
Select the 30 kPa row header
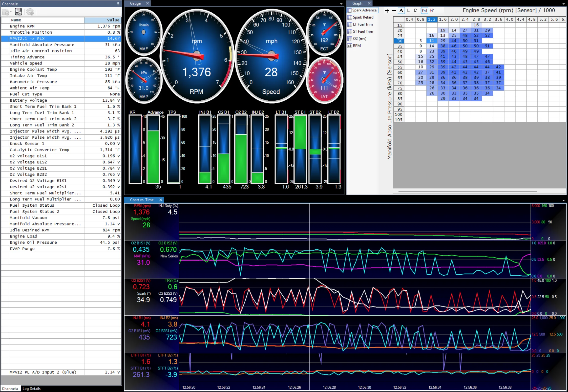(400, 41)
